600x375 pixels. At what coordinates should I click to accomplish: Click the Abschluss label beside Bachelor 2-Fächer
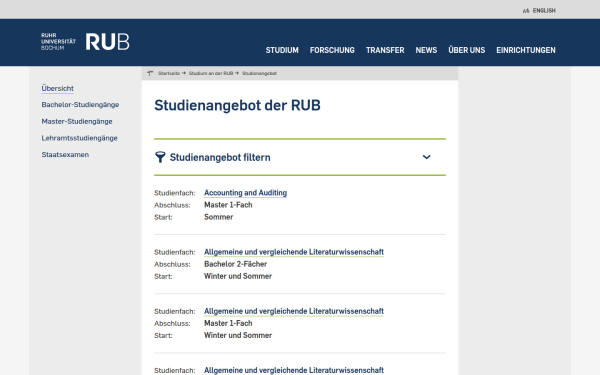172,264
